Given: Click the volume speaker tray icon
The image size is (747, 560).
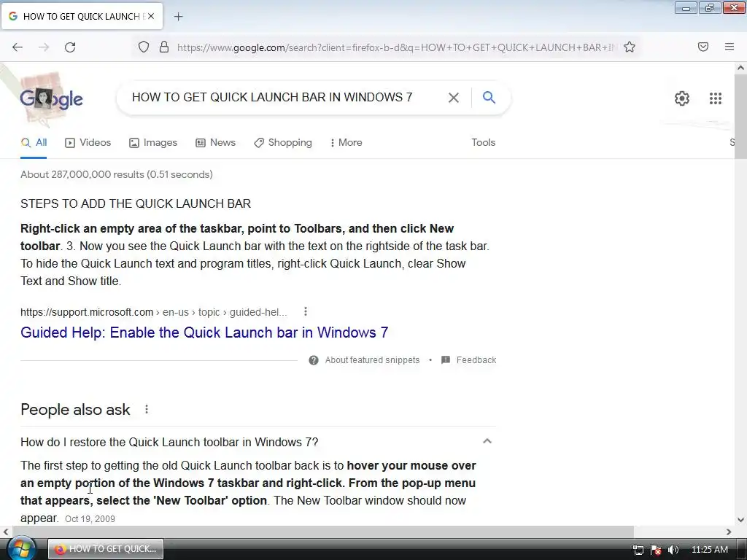Looking at the screenshot, I should [673, 550].
